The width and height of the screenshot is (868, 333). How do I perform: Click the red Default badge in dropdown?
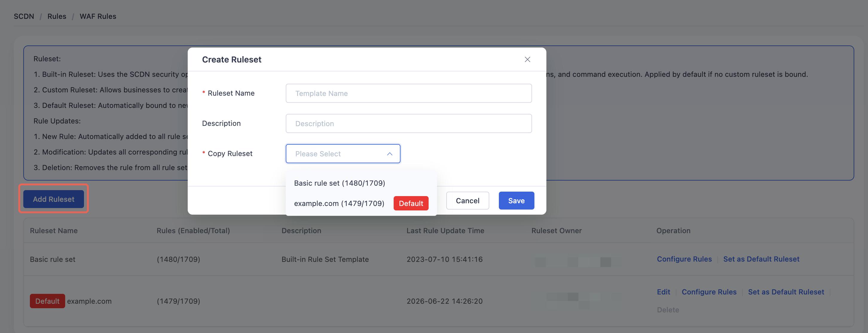pyautogui.click(x=411, y=203)
